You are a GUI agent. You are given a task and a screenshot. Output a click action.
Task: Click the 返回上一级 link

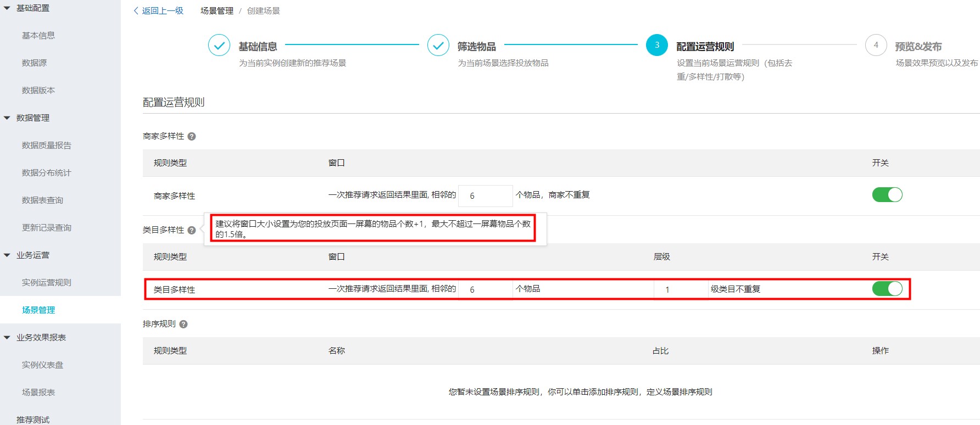163,11
